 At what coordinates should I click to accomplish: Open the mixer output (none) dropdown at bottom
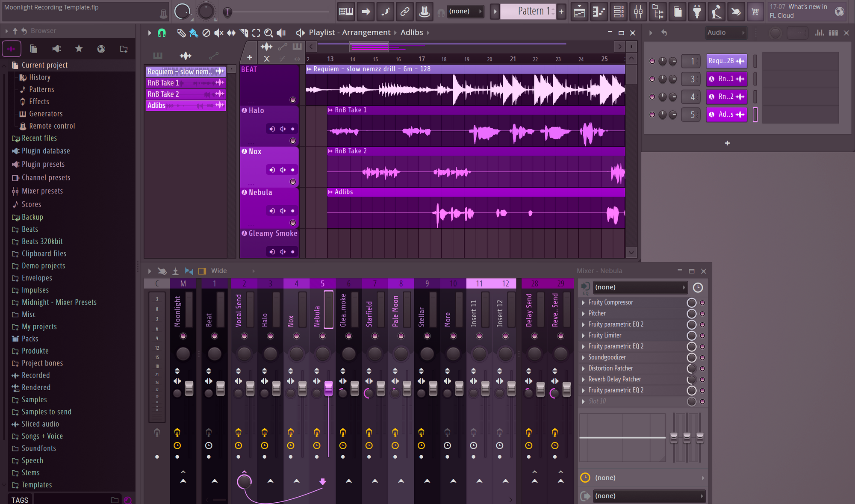[649, 496]
